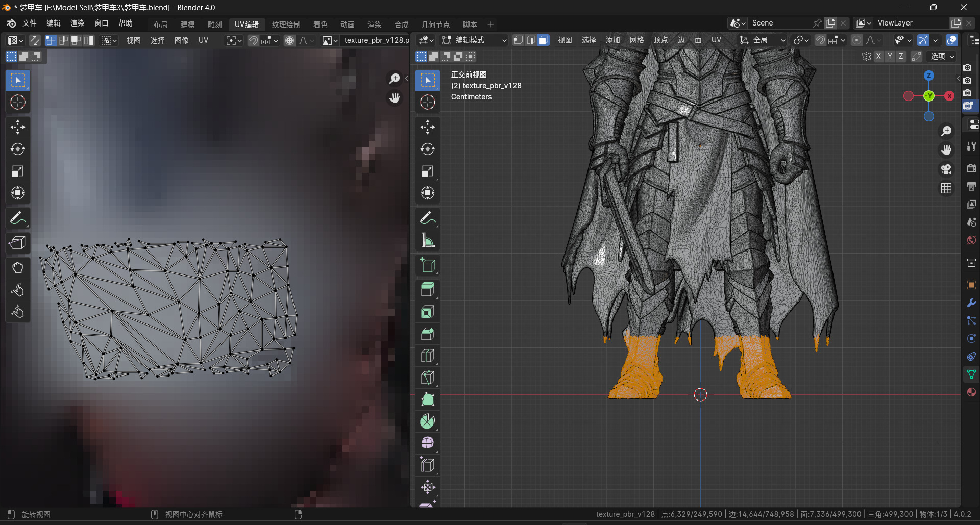This screenshot has height=525, width=980.
Task: Open the UV editor pivot point dropdown
Action: coord(234,40)
